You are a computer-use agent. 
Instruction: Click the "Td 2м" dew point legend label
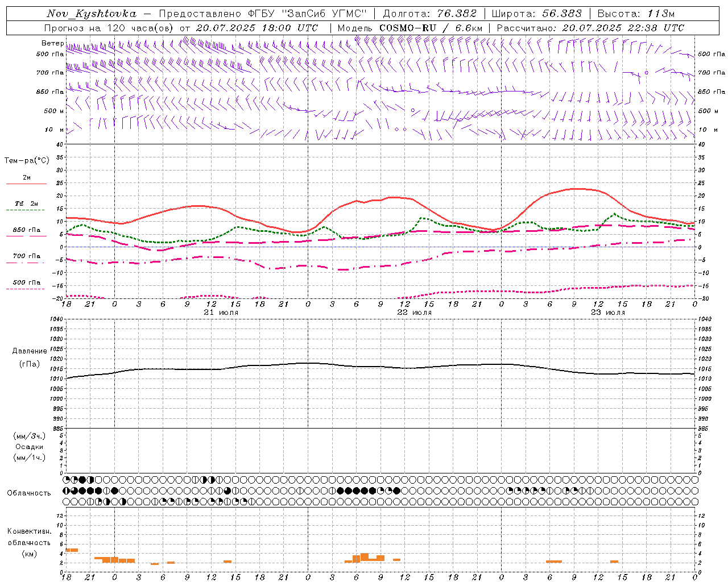(x=27, y=203)
